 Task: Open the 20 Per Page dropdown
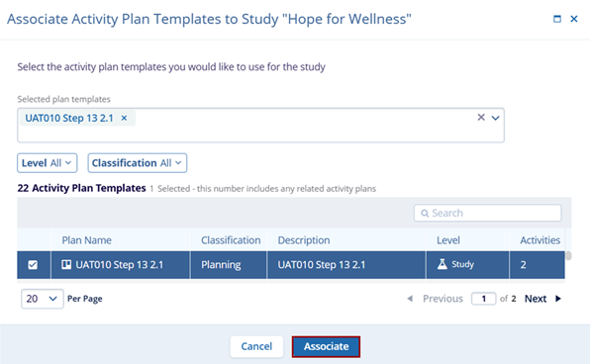(43, 299)
